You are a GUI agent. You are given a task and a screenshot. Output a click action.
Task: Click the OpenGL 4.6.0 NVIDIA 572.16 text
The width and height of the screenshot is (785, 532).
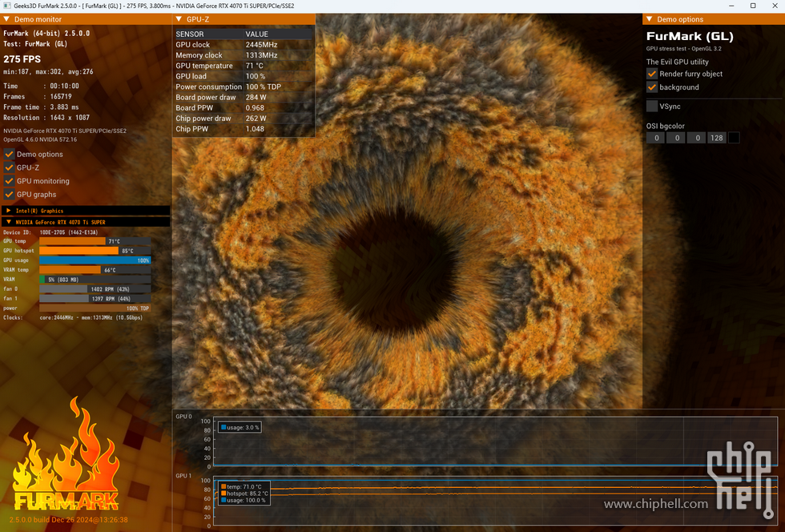point(40,139)
